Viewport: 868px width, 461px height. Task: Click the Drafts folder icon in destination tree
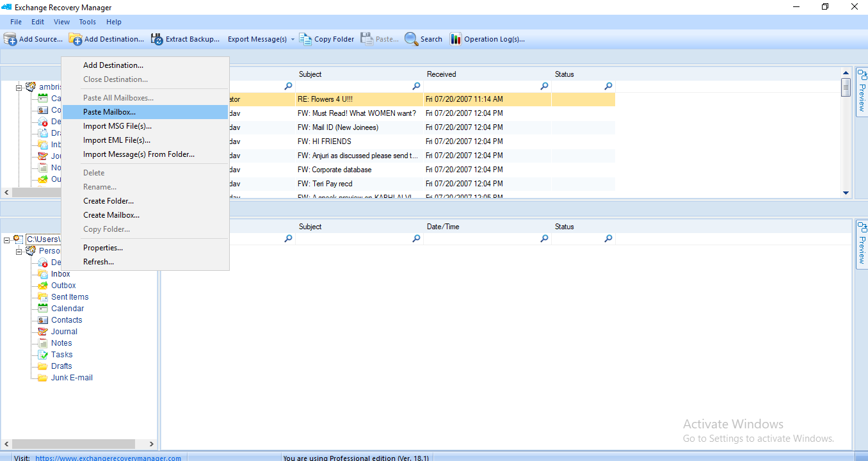tap(43, 366)
